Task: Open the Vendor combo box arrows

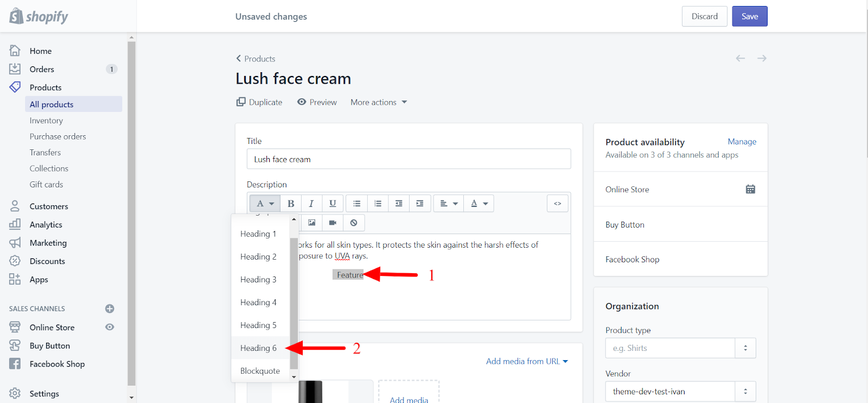Action: [745, 392]
